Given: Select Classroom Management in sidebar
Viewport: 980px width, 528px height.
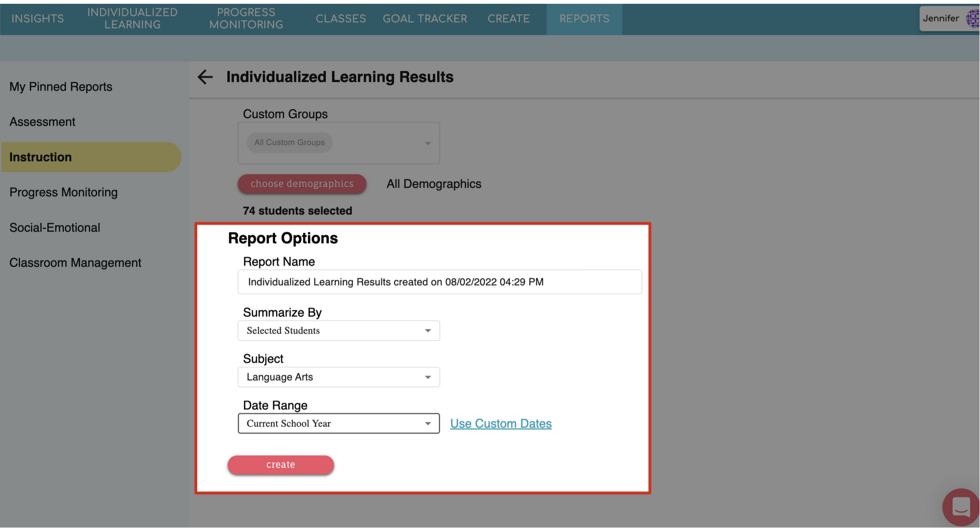Looking at the screenshot, I should (75, 263).
